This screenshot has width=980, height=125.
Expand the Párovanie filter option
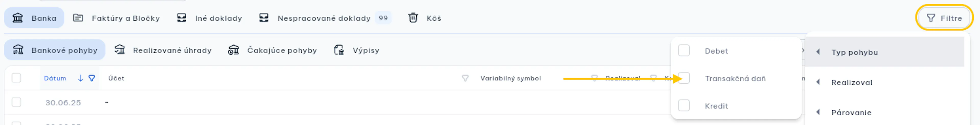click(x=885, y=112)
